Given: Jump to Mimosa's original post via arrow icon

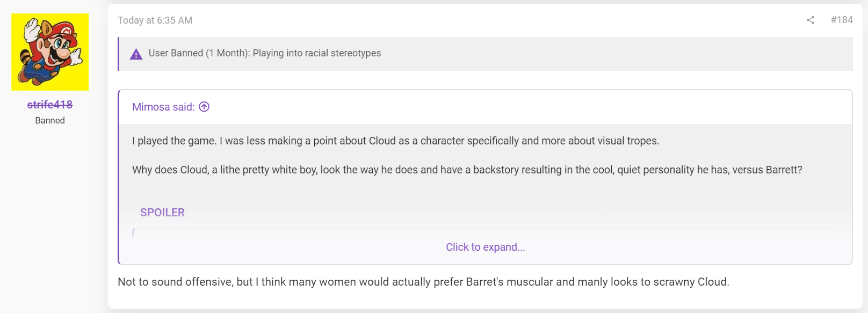Looking at the screenshot, I should tap(204, 107).
